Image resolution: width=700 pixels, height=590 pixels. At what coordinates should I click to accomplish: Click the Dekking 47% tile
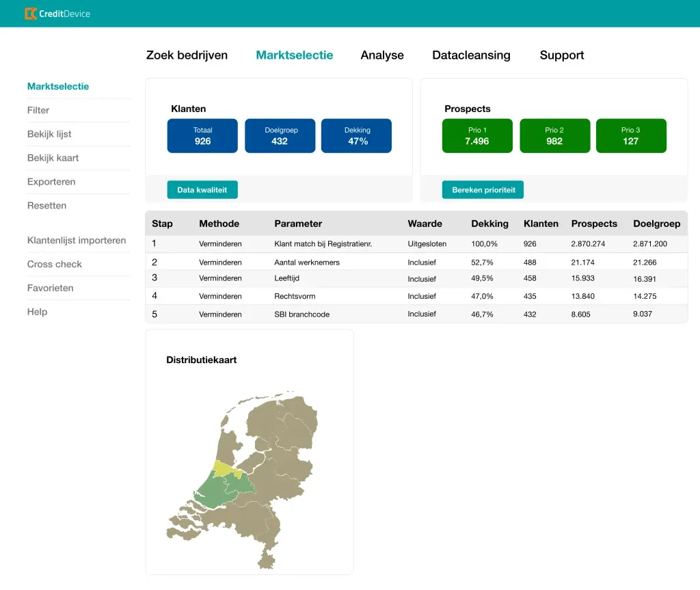point(356,136)
